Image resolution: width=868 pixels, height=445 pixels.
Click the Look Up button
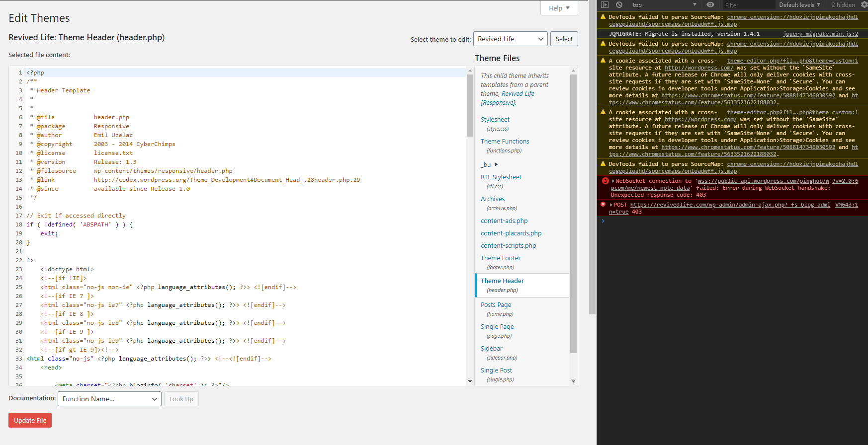181,399
